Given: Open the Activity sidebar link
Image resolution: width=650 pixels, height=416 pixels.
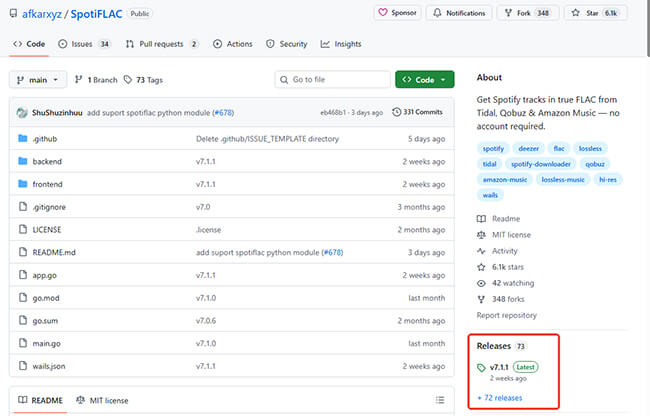Looking at the screenshot, I should (x=497, y=251).
